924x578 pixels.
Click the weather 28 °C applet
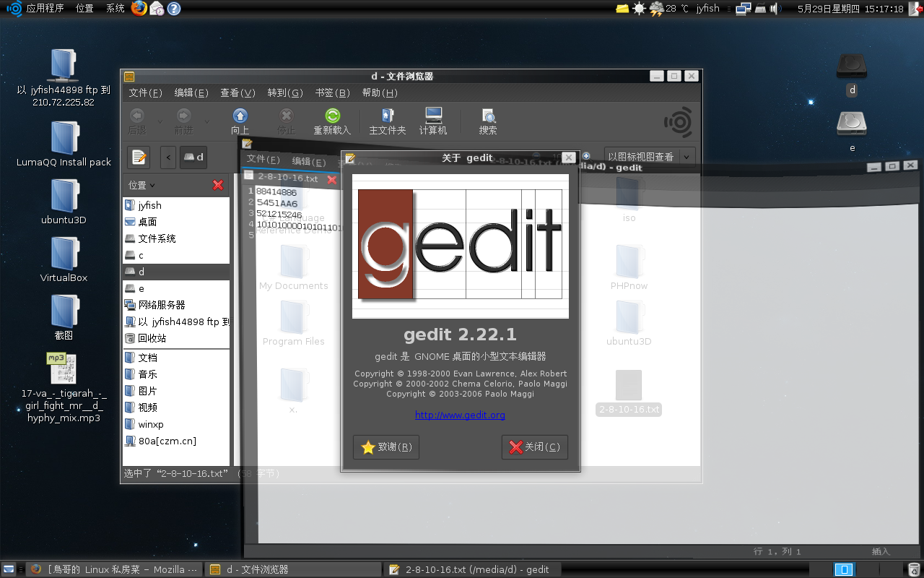[x=668, y=9]
